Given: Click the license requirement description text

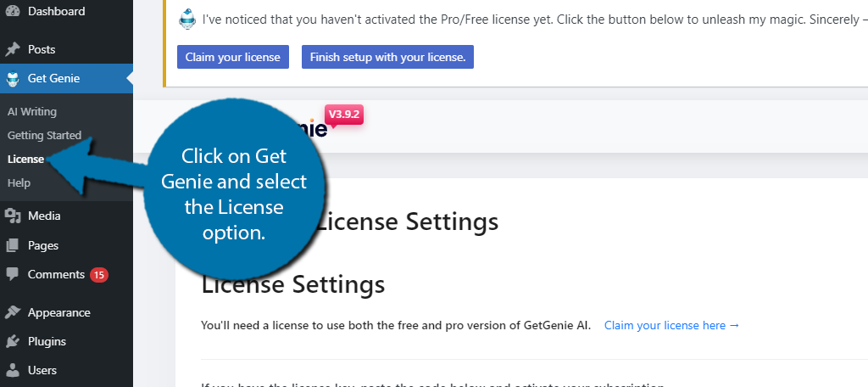Looking at the screenshot, I should tap(396, 325).
